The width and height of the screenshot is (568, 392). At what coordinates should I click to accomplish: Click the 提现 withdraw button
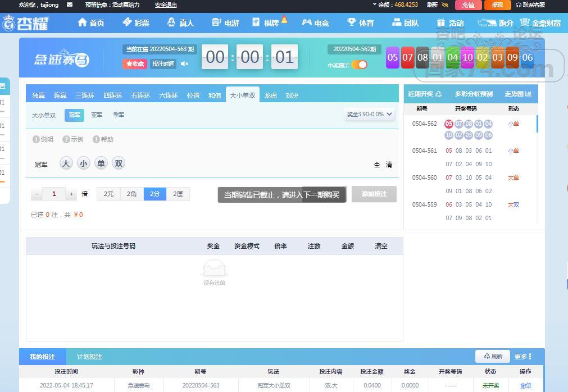coord(497,5)
